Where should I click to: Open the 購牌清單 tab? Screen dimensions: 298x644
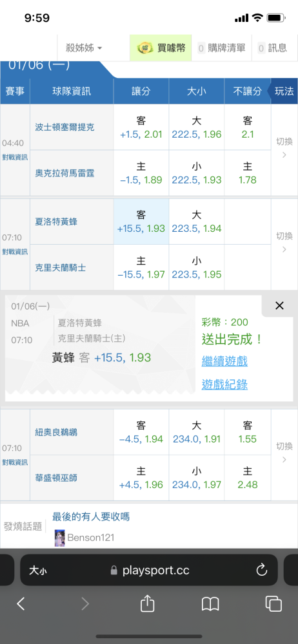(x=222, y=48)
